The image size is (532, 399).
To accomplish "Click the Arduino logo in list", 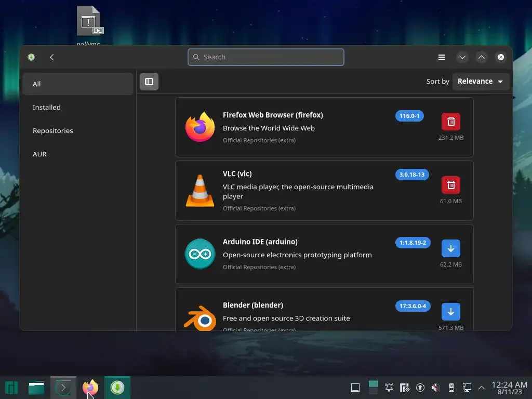I will click(x=200, y=254).
